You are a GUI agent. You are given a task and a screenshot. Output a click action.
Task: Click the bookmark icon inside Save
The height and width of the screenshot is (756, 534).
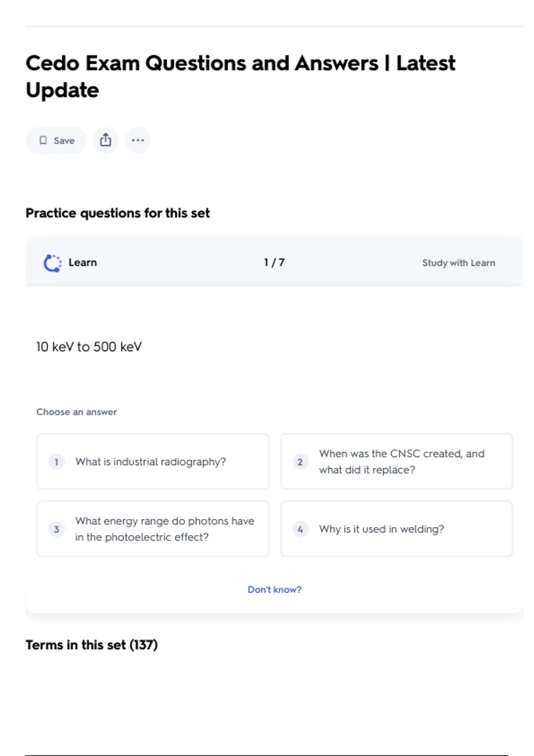[43, 141]
